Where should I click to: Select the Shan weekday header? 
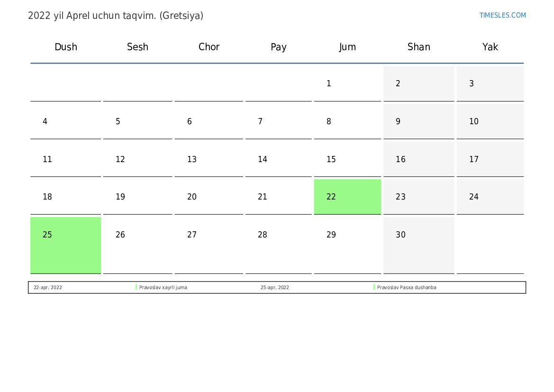coord(418,47)
